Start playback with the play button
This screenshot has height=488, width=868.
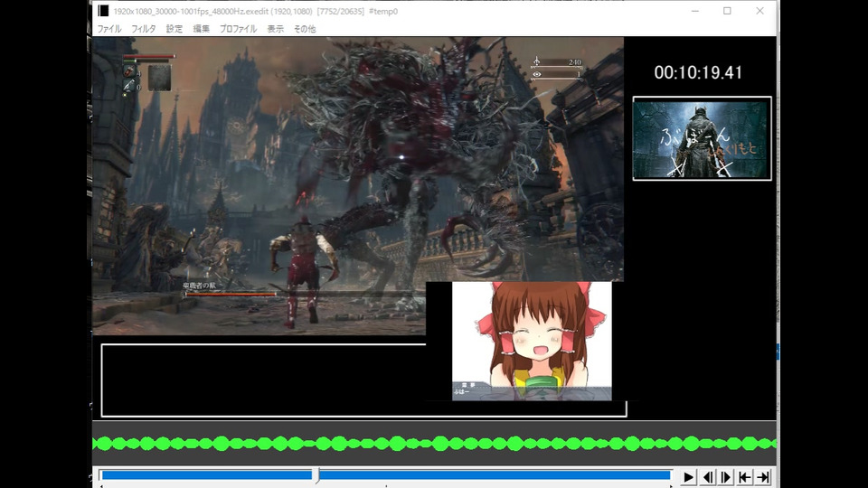click(688, 477)
